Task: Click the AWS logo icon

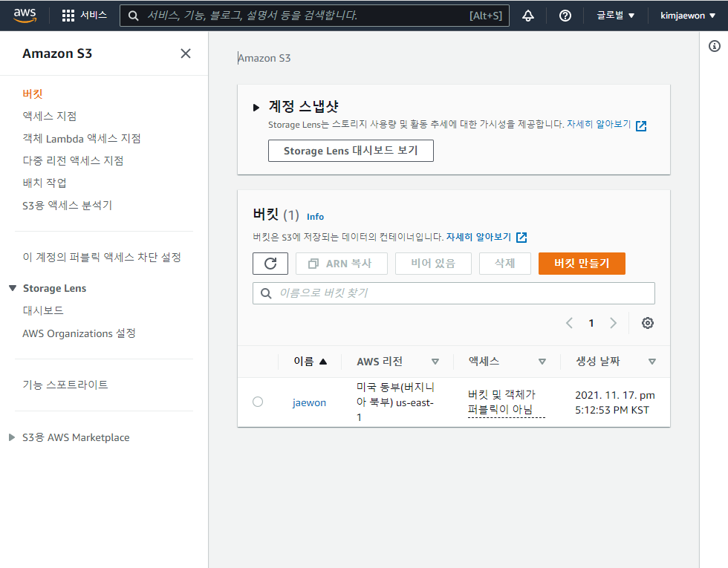Action: point(25,15)
